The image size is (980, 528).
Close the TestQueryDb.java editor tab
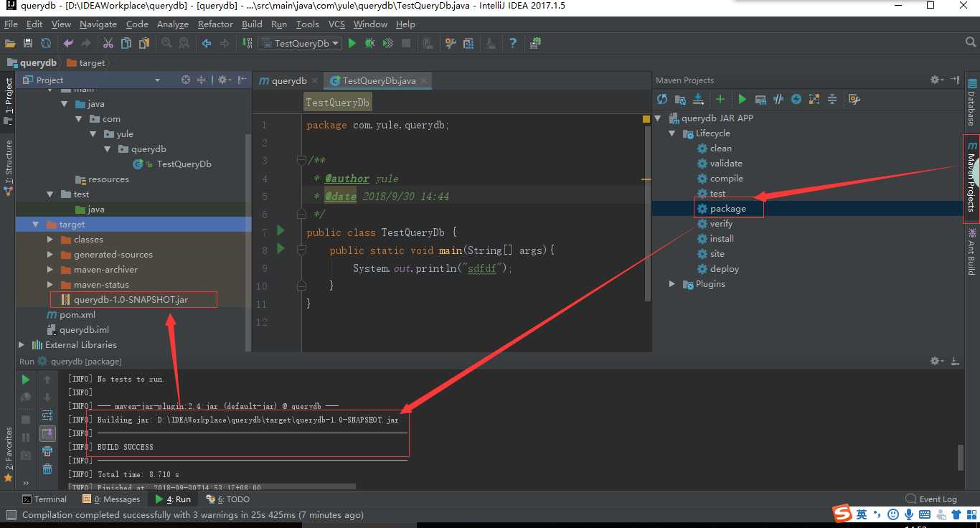tap(424, 81)
